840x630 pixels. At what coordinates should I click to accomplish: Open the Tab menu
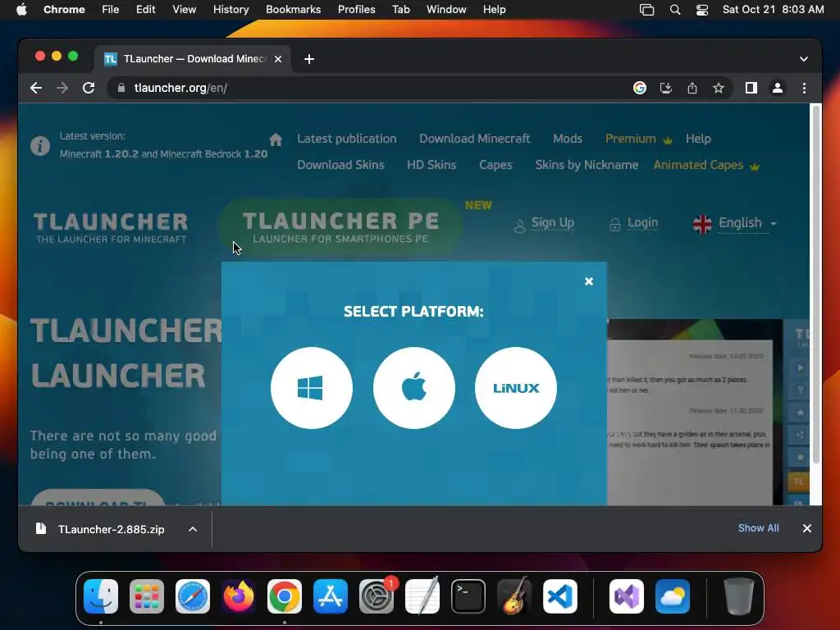[400, 9]
